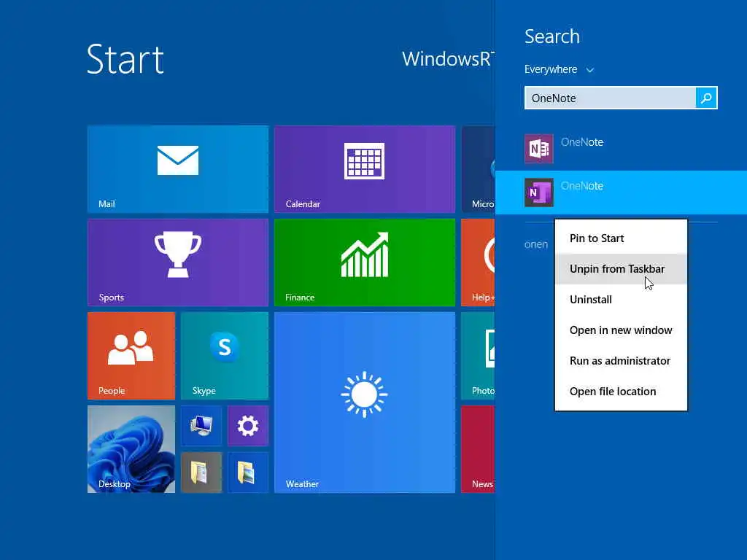This screenshot has width=747, height=560.
Task: Open the People tile
Action: click(x=131, y=356)
